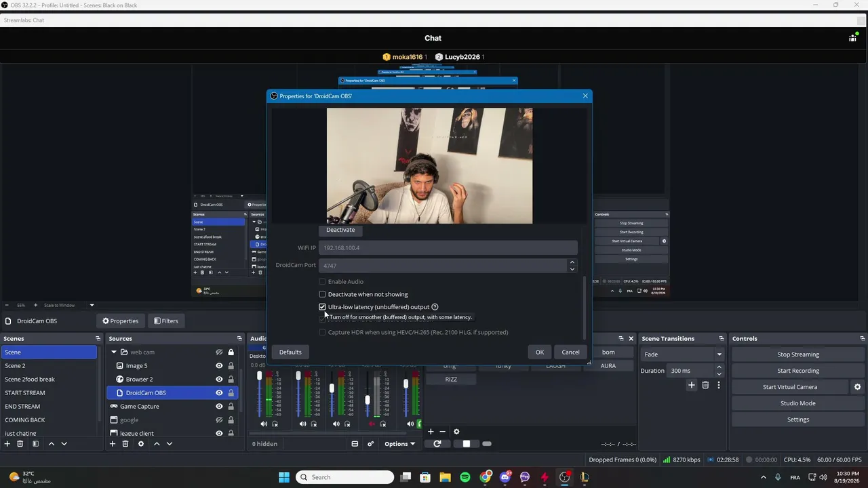Check Deactivate when not showing
Image resolution: width=868 pixels, height=488 pixels.
point(322,294)
